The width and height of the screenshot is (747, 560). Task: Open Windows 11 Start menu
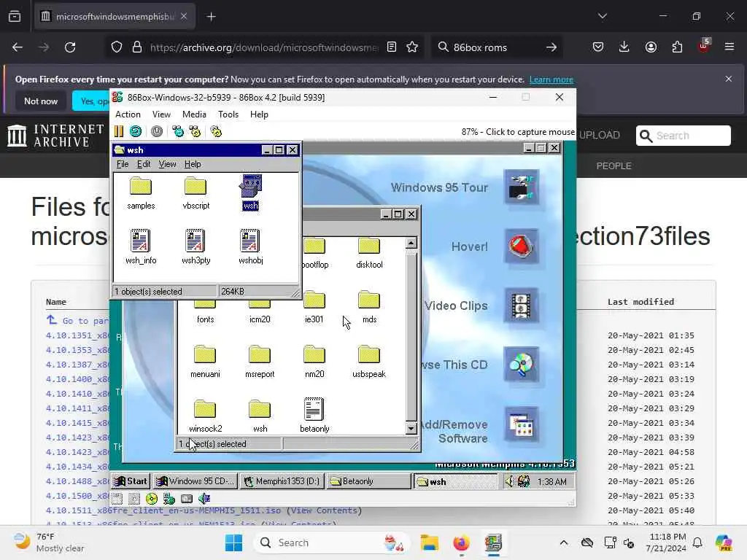(x=233, y=542)
